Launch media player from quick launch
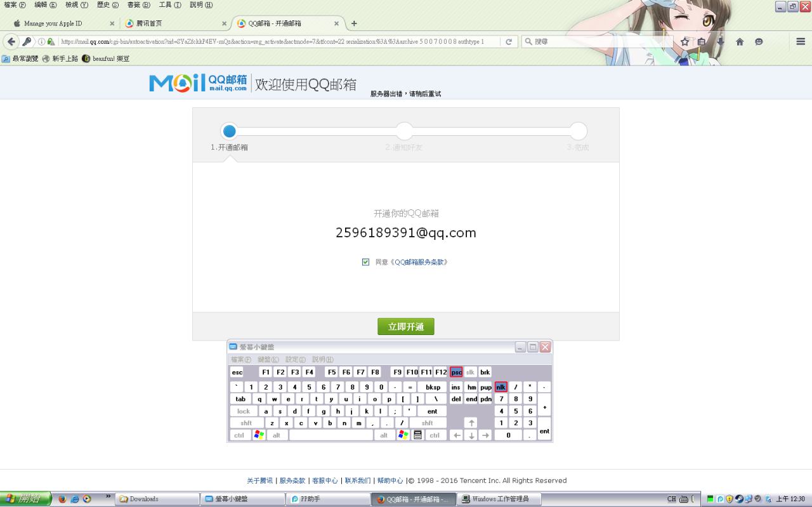 point(86,499)
